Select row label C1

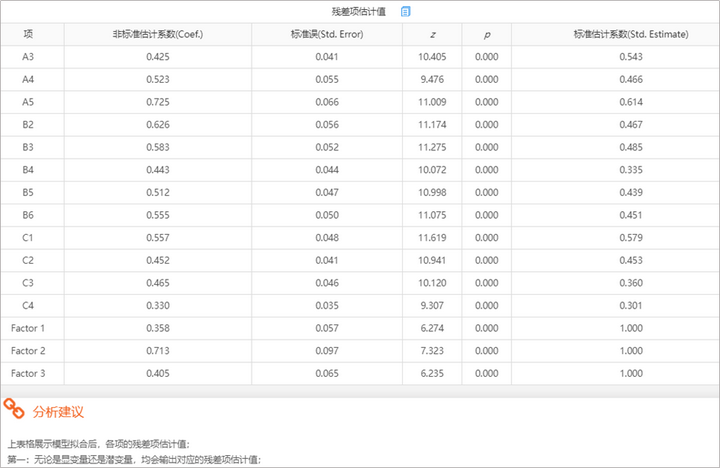[28, 237]
